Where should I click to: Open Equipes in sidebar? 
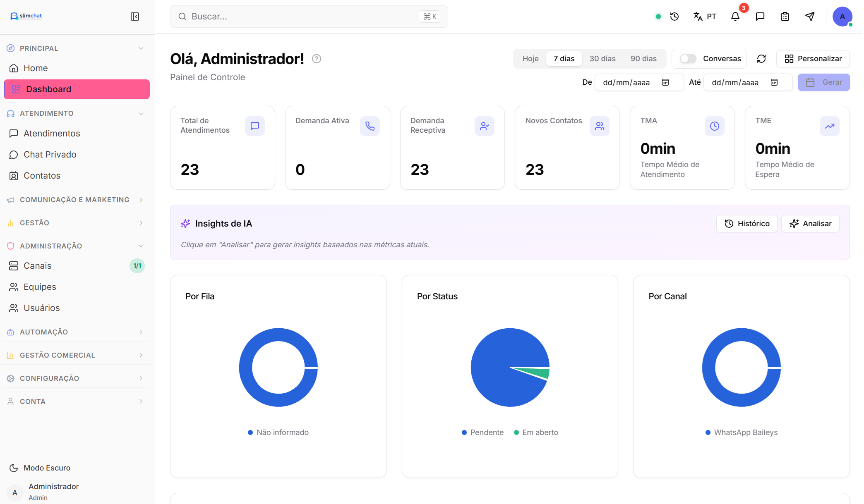click(77, 287)
